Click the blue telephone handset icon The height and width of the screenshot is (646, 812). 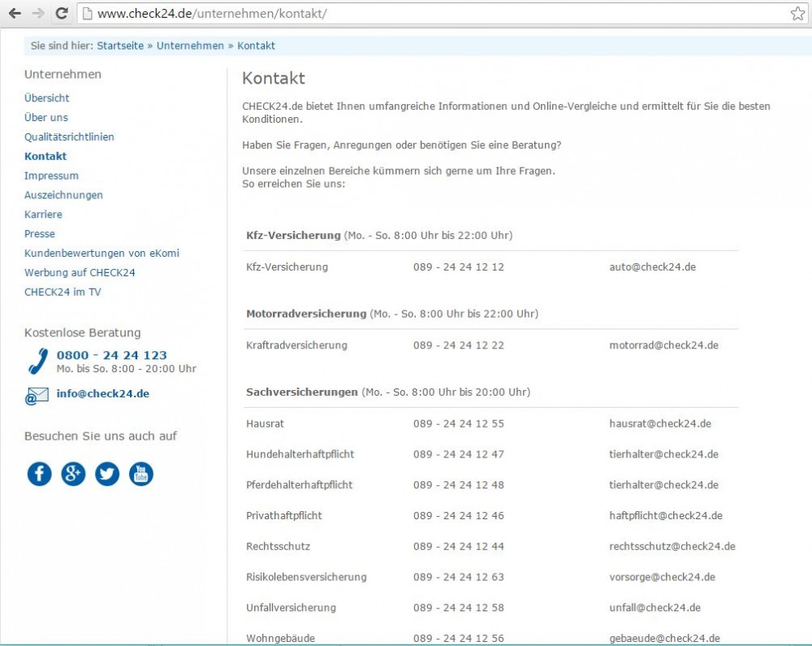coord(37,361)
